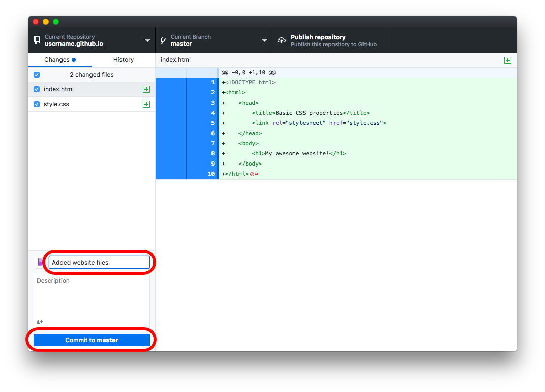Toggle the select-all checkbox for 2 changed files
The width and height of the screenshot is (545, 392).
[36, 74]
